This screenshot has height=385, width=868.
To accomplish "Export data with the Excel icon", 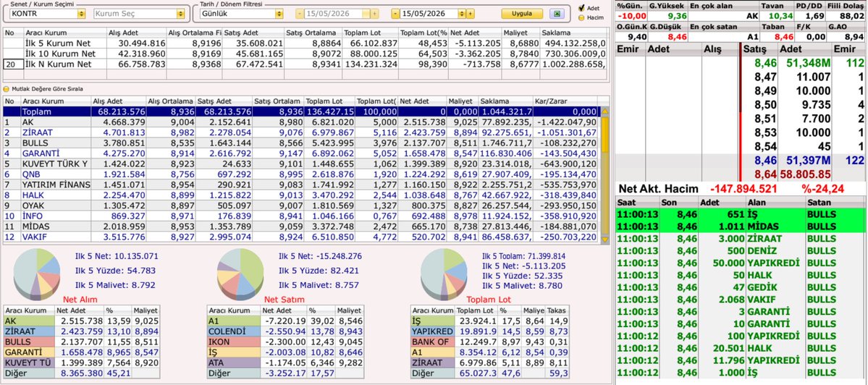I will click(x=557, y=13).
